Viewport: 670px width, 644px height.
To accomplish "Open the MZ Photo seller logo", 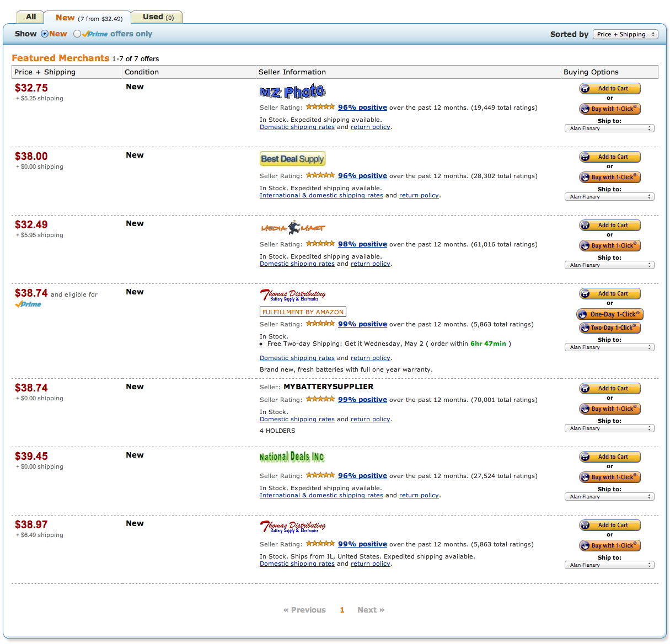I will pos(292,92).
